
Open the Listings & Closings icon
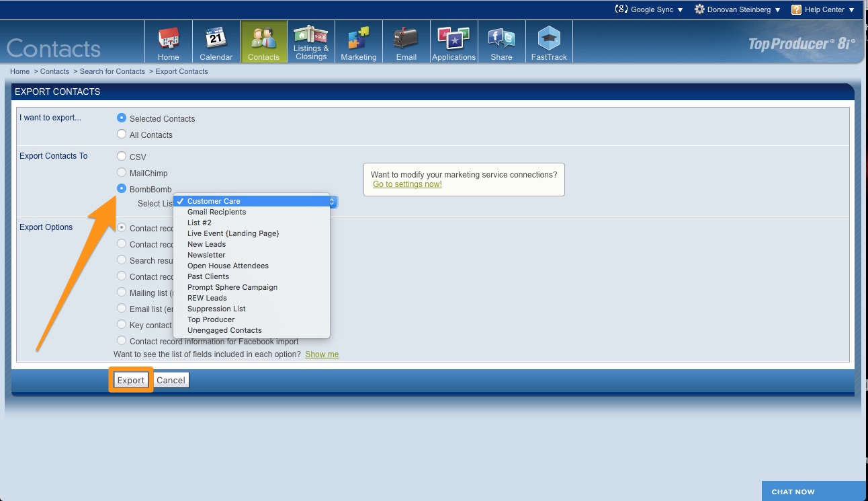pyautogui.click(x=311, y=42)
